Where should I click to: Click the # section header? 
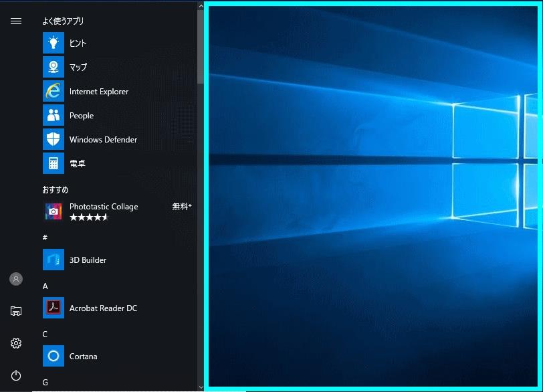[45, 237]
